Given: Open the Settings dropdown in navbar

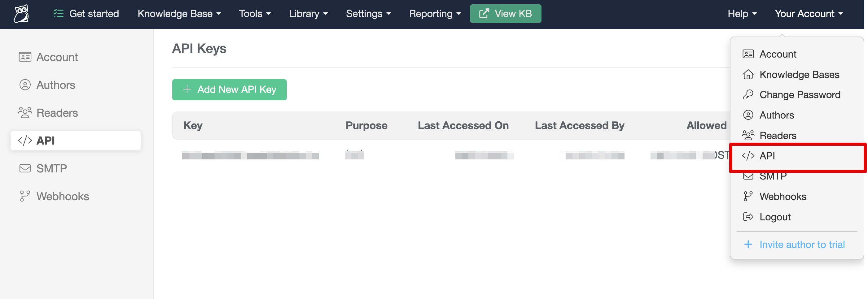Looking at the screenshot, I should pyautogui.click(x=368, y=14).
